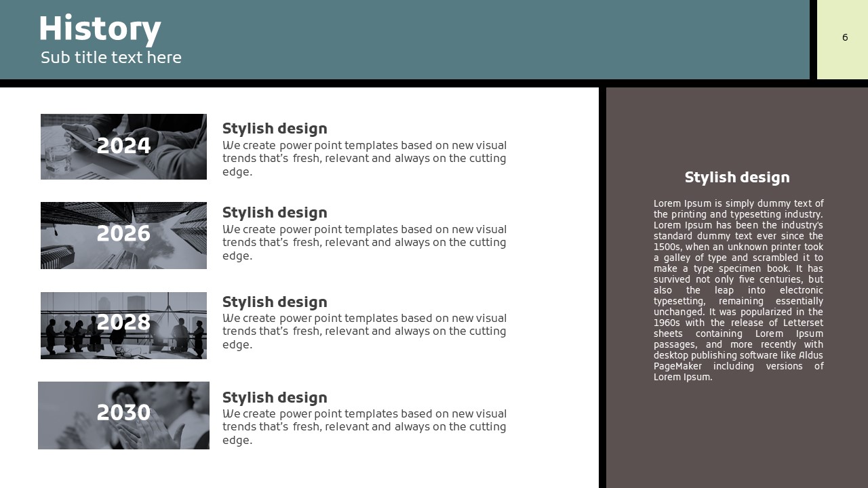Select the "Stylish design" heading beside 2024
Image resolution: width=868 pixels, height=488 pixels.
point(275,128)
